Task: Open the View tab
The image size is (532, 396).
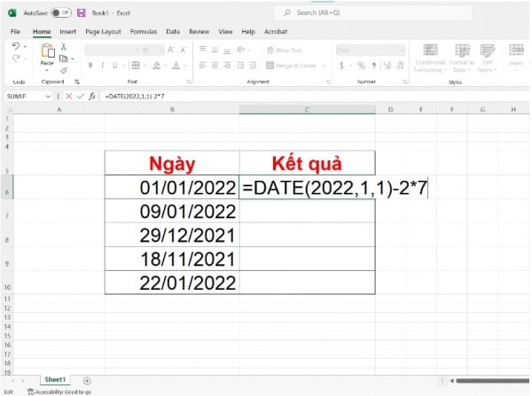Action: (x=225, y=32)
